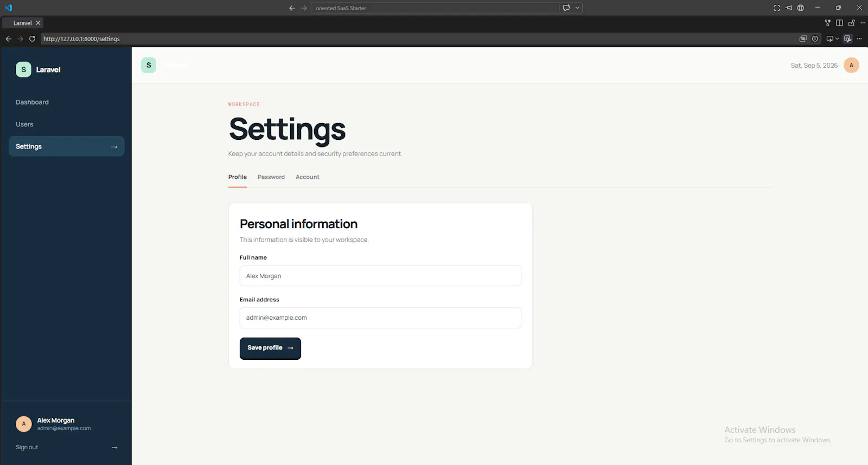The width and height of the screenshot is (868, 465).
Task: Switch to the Account tab
Action: click(x=308, y=177)
